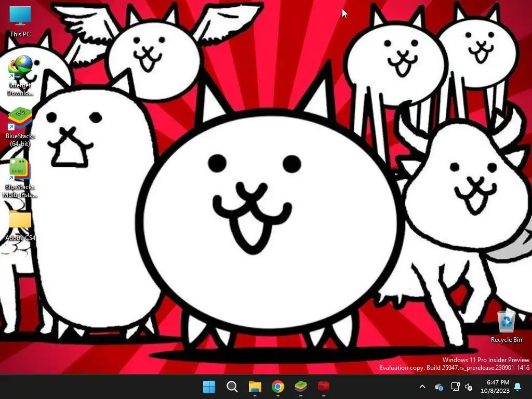532x399 pixels.
Task: Open the This PC desktop icon
Action: click(x=20, y=21)
